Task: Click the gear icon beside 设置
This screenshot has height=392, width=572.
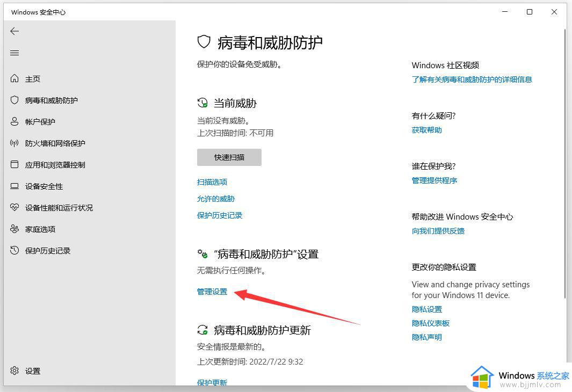Action: click(15, 371)
